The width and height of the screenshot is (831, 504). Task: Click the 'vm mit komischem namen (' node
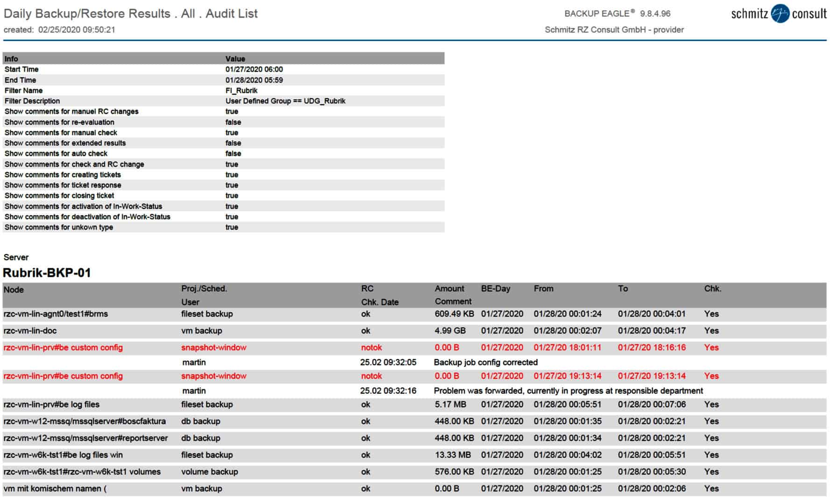pos(55,489)
